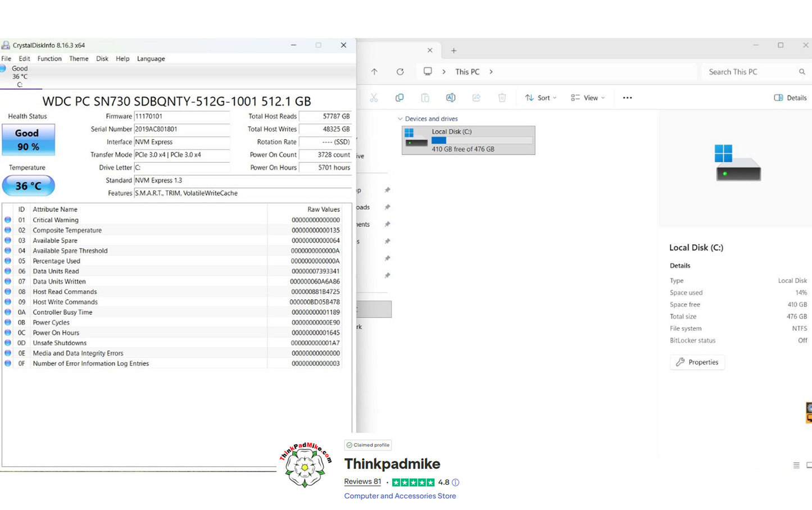Toggle the Details pane button

pyautogui.click(x=790, y=98)
